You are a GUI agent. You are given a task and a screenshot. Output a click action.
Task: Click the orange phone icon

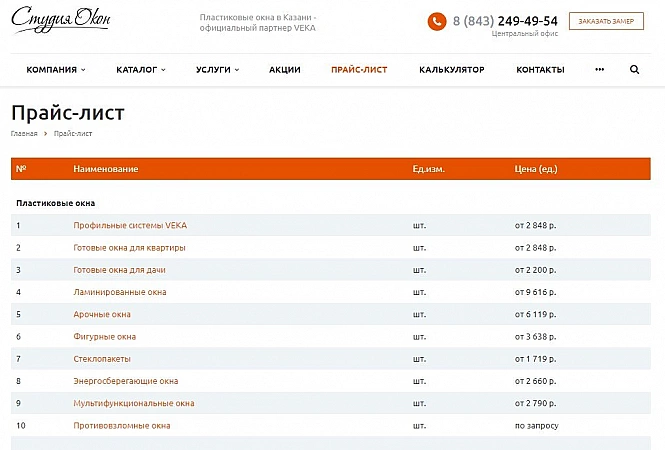pos(437,22)
